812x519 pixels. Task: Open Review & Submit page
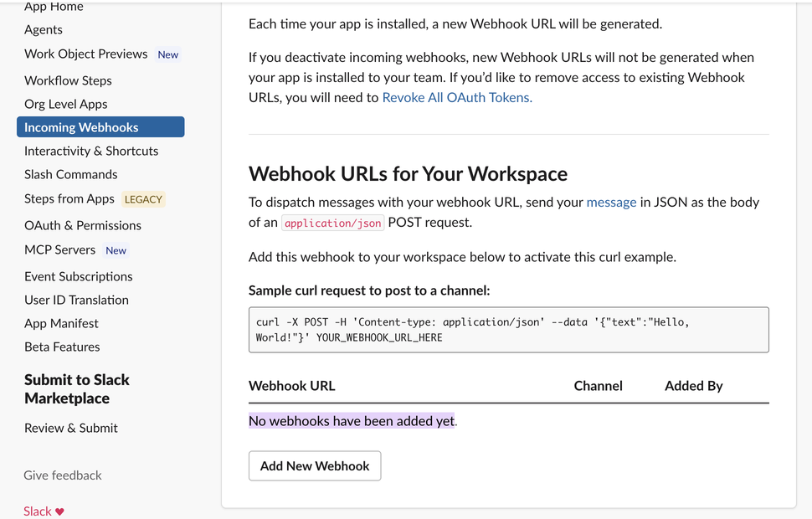(x=71, y=428)
